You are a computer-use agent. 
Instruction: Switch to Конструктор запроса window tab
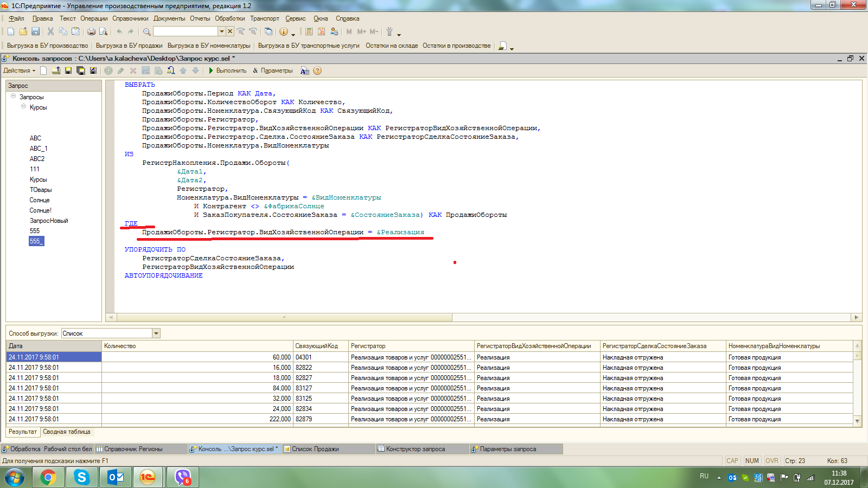tap(422, 449)
